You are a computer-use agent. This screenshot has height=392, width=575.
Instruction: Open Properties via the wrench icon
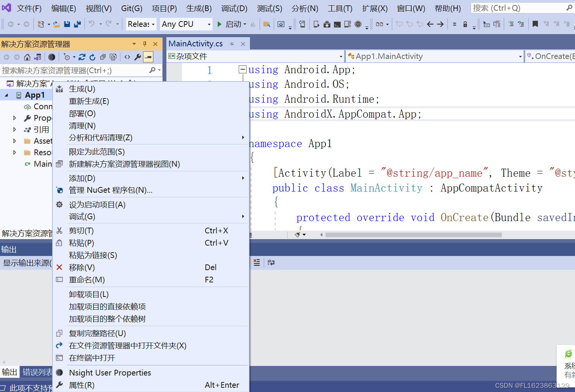(x=138, y=57)
